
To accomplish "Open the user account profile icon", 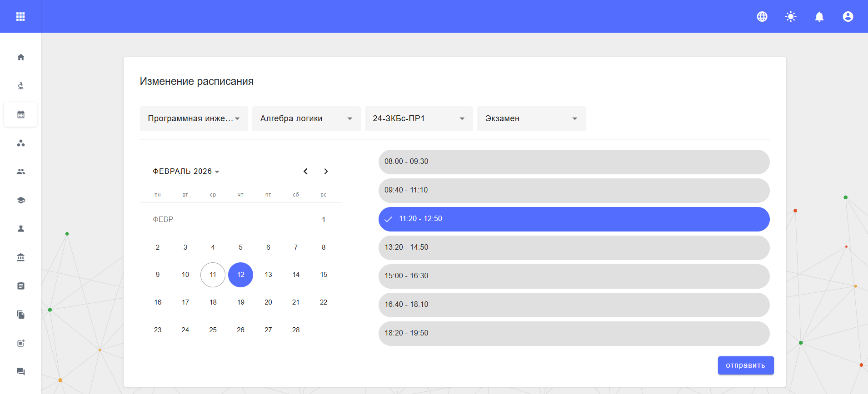I will [x=848, y=17].
